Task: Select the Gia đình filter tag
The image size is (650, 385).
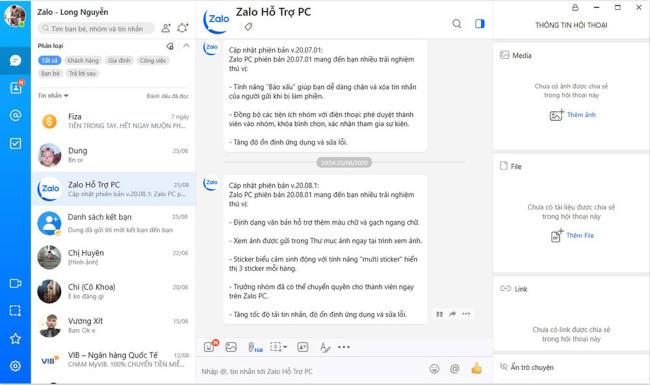Action: [119, 61]
